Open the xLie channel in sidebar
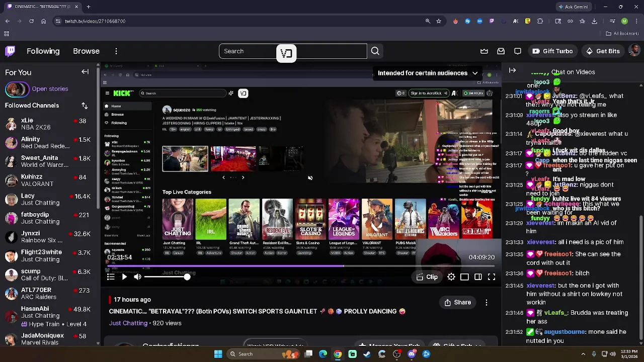Image resolution: width=644 pixels, height=362 pixels. click(x=49, y=124)
